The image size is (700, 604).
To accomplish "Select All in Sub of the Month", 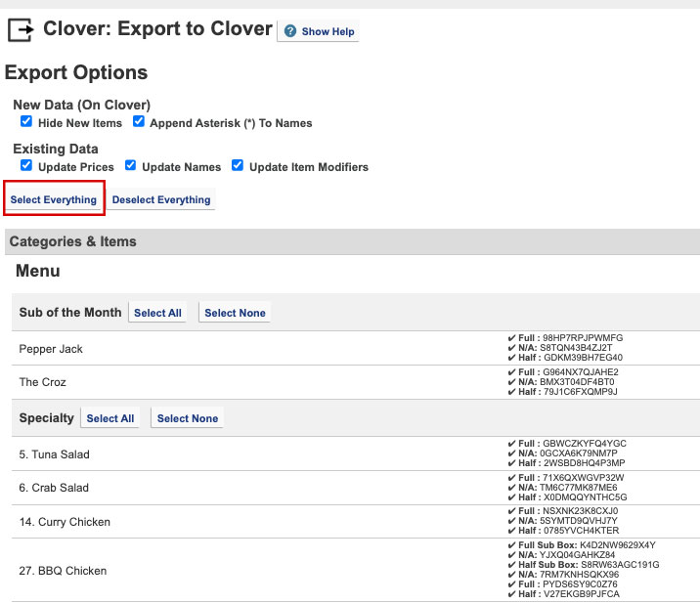I will 157,313.
